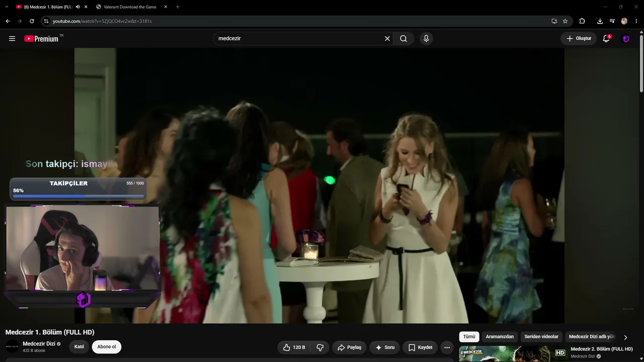Open browser downloads

(x=600, y=21)
